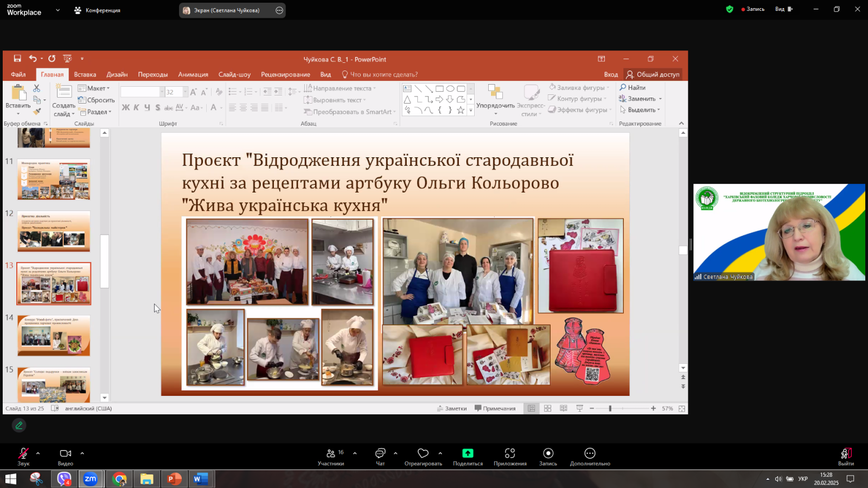868x488 pixels.
Task: Select slide 14 thumbnail
Action: pyautogui.click(x=54, y=336)
